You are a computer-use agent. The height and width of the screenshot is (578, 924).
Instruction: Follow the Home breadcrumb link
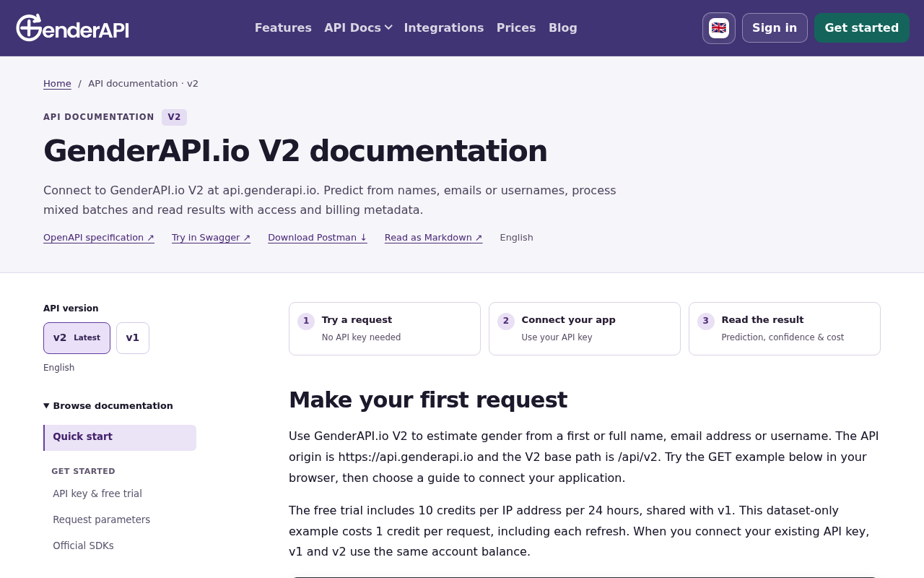57,84
